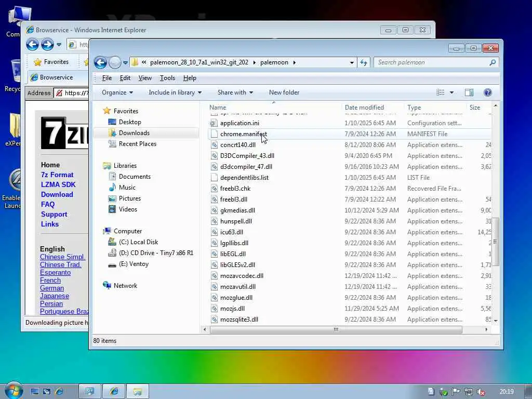Open the Organize dropdown
Viewport: 532px width, 399px height.
pos(117,92)
